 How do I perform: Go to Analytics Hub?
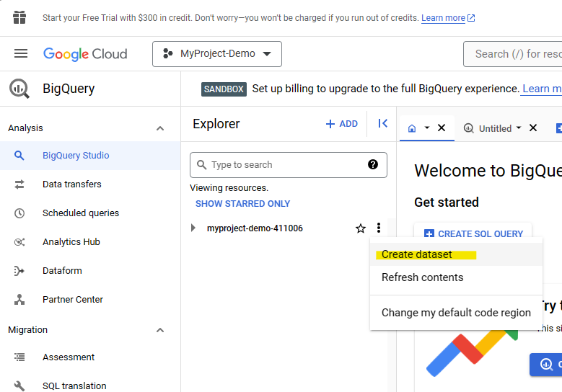(x=71, y=242)
